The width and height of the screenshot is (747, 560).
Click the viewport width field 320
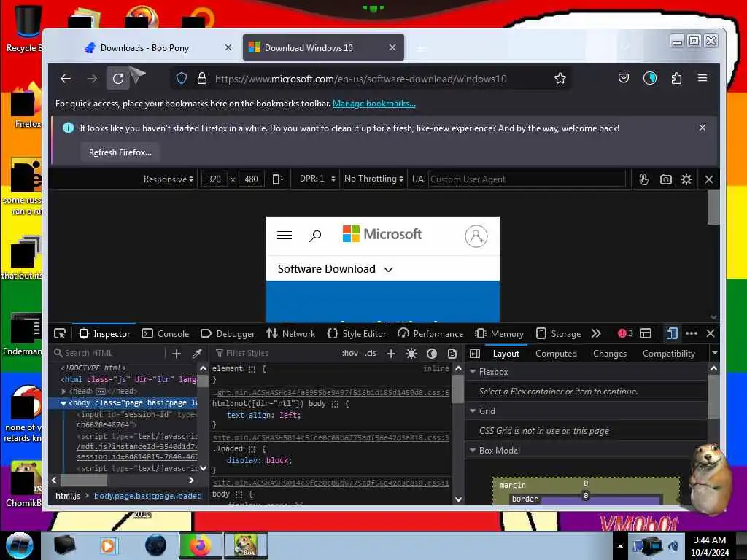214,179
